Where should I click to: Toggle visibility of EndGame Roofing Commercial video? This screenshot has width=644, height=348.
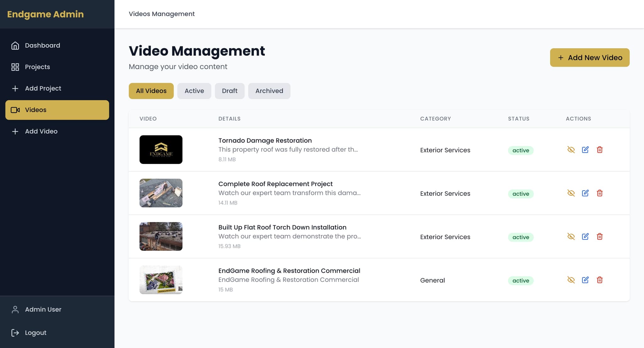click(571, 280)
